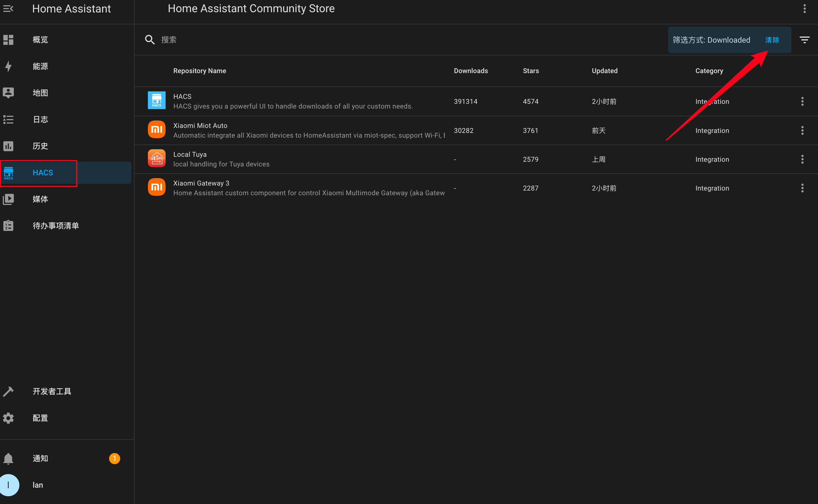Click the Home Assistant Community Store title
This screenshot has width=818, height=504.
[251, 8]
